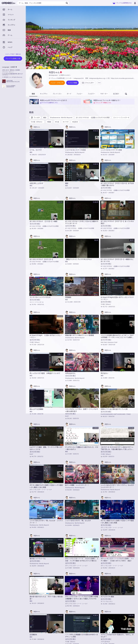Screen dimensions: 138x644
Task: Select the ストリートファイター6 filter chip
Action: 121,118
